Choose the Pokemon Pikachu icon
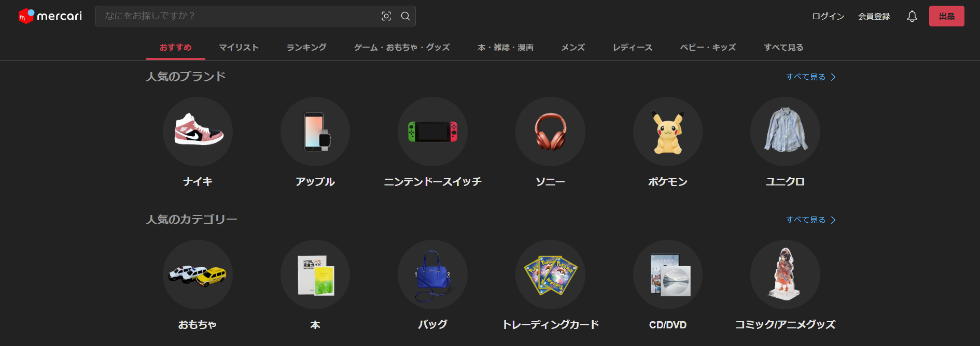 (668, 132)
